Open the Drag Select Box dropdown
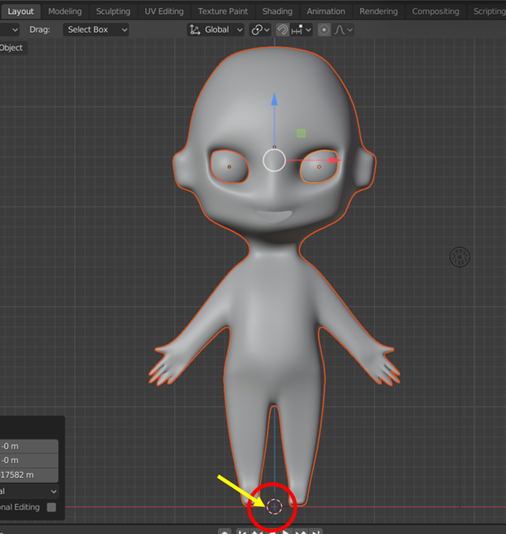The image size is (506, 534). point(96,30)
